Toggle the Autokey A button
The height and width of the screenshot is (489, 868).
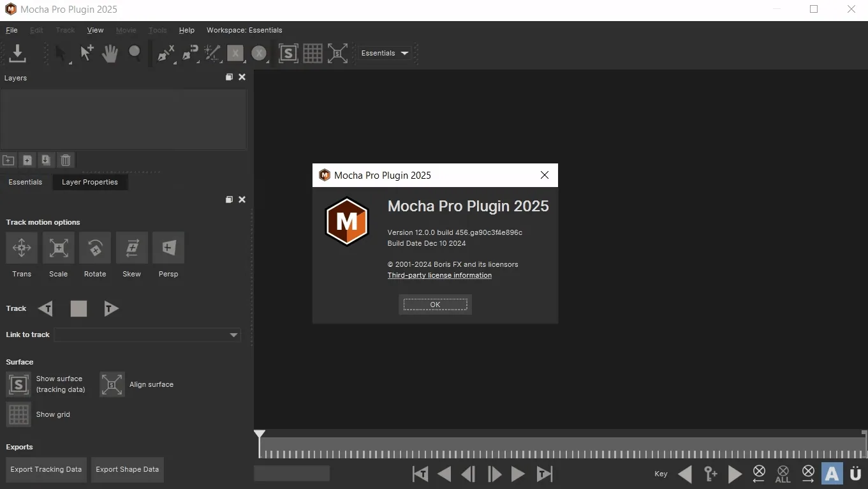832,474
